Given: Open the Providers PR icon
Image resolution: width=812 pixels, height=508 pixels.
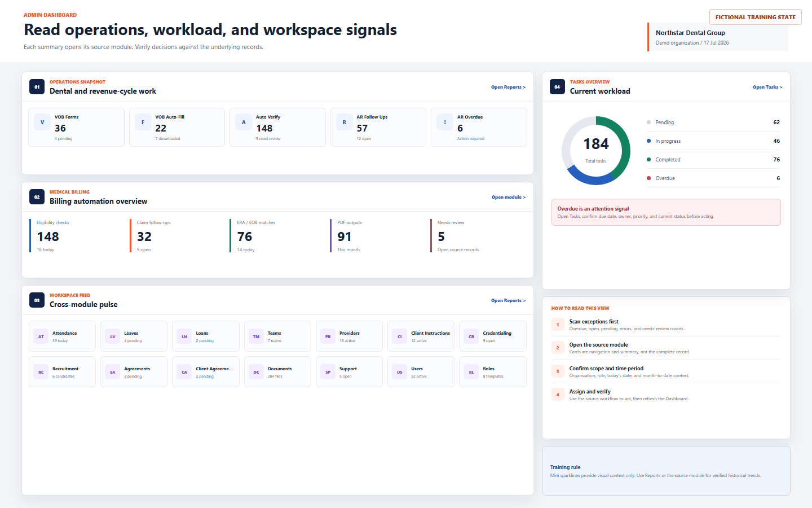Looking at the screenshot, I should point(328,336).
